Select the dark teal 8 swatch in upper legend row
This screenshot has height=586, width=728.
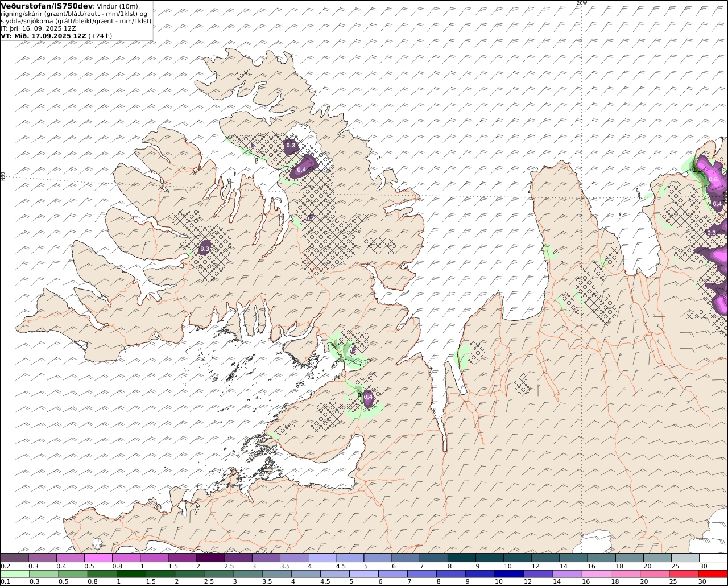point(462,558)
